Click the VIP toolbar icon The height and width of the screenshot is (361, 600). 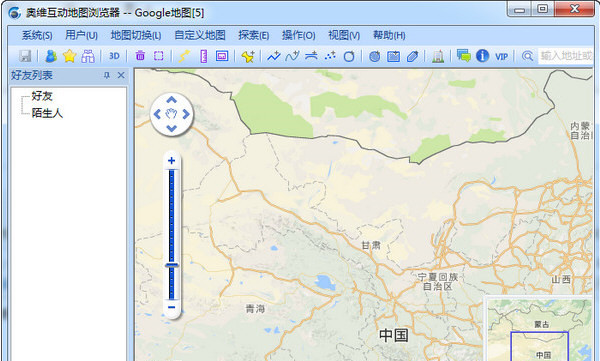[x=501, y=57]
